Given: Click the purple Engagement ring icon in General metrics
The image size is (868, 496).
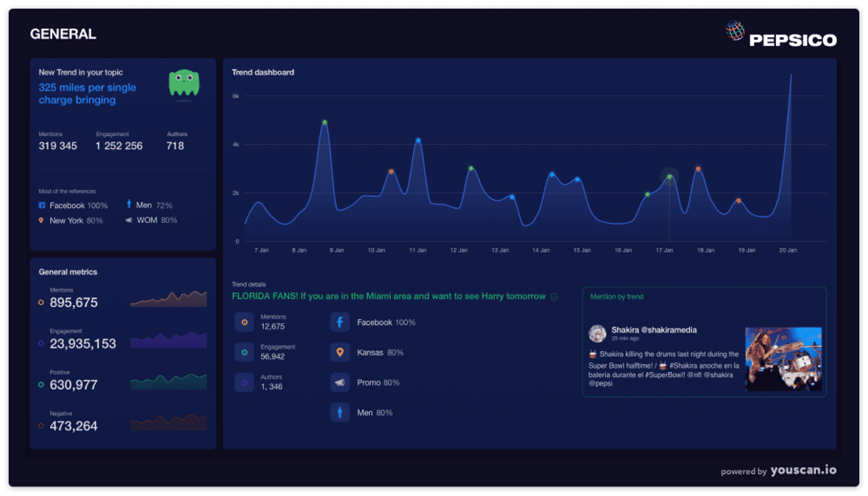Looking at the screenshot, I should pyautogui.click(x=41, y=344).
